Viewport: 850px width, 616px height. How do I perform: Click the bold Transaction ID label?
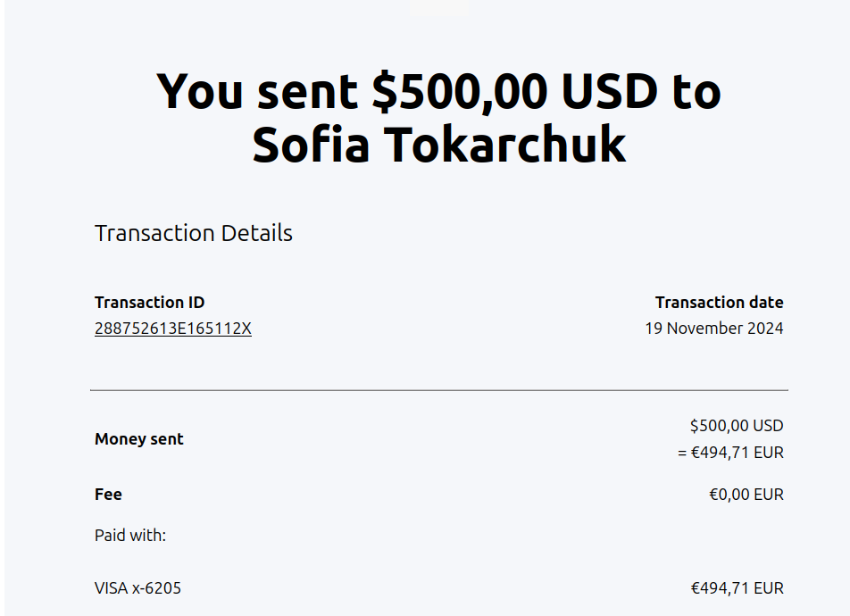point(149,303)
